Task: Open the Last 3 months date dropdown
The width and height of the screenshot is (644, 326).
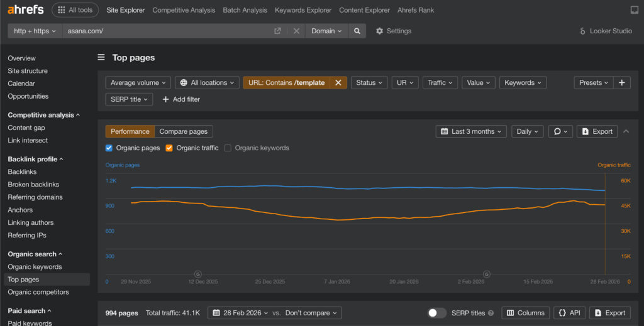Action: click(x=471, y=131)
